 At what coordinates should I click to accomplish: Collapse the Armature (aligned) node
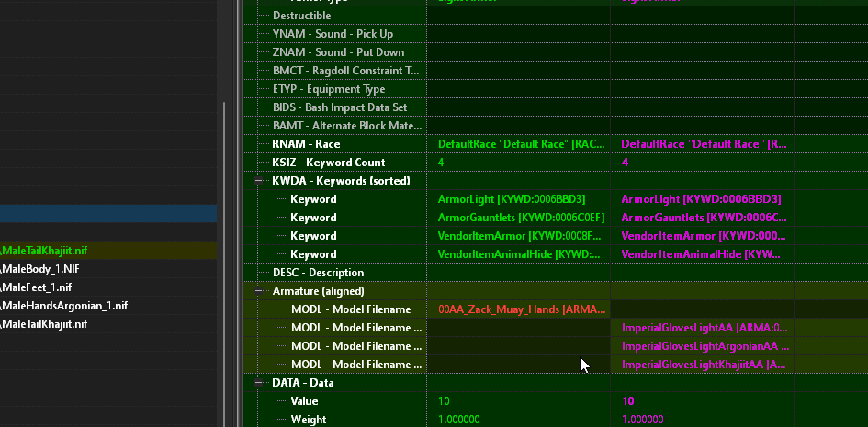[x=258, y=291]
